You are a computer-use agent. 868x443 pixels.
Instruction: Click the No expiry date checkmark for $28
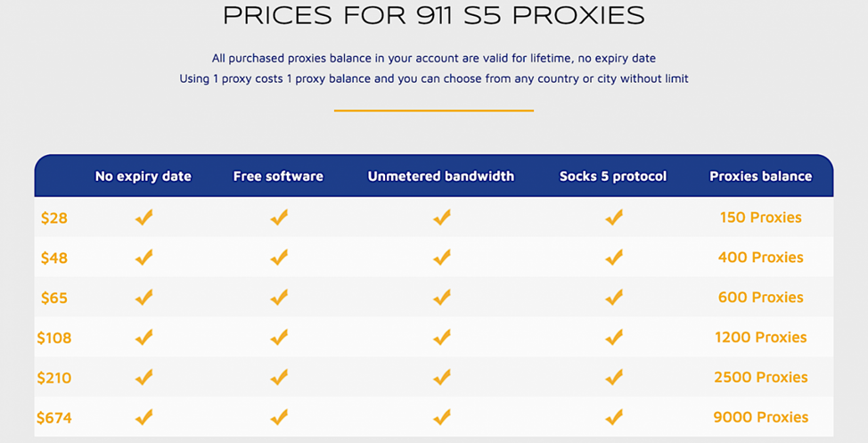(x=143, y=217)
